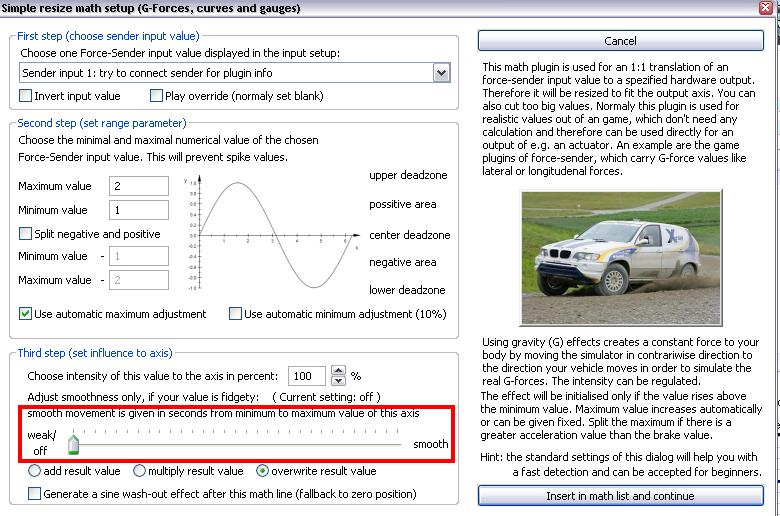780x516 pixels.
Task: Decrease intensity with the down spinner arrow
Action: (x=338, y=381)
